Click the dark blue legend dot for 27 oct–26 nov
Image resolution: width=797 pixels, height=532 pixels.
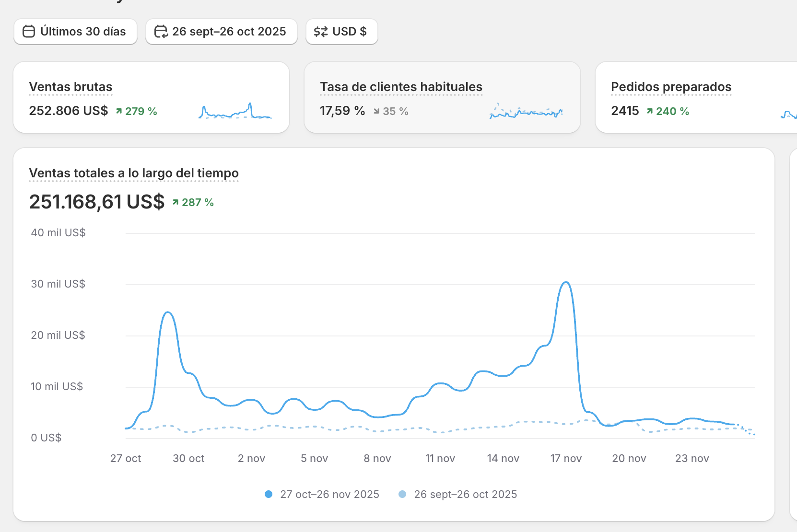point(269,494)
